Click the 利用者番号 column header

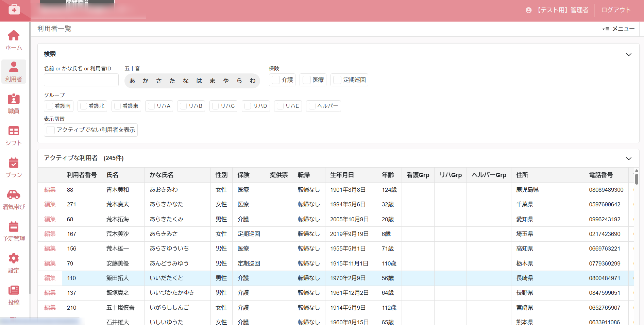(82, 175)
